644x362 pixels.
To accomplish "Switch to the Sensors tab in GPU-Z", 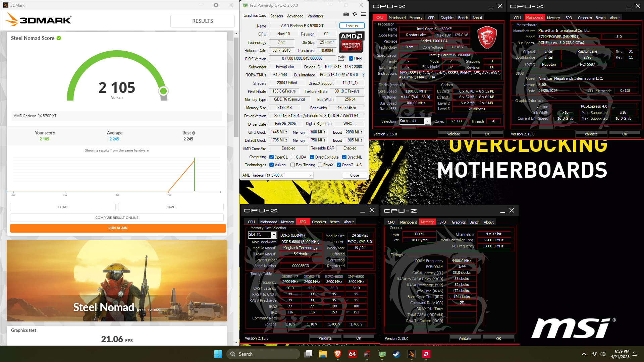I will (x=276, y=16).
